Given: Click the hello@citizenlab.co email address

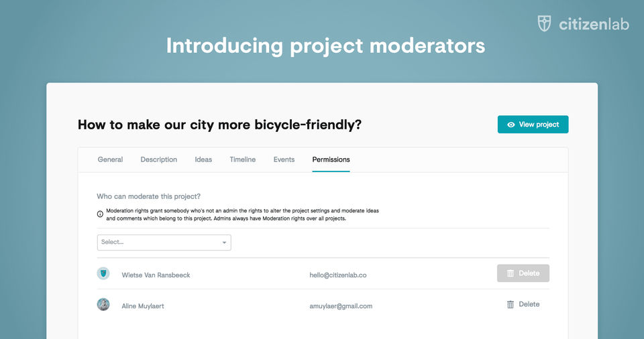Looking at the screenshot, I should (x=338, y=275).
